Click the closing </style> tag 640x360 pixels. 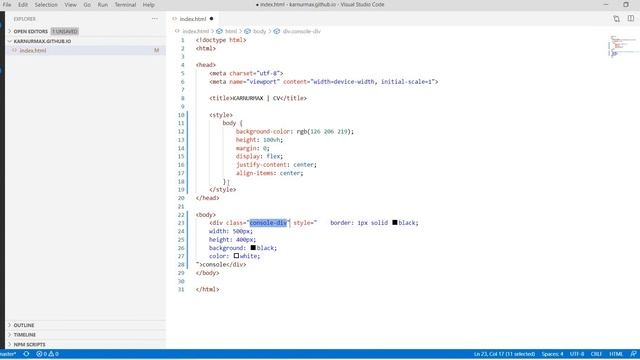coord(222,190)
